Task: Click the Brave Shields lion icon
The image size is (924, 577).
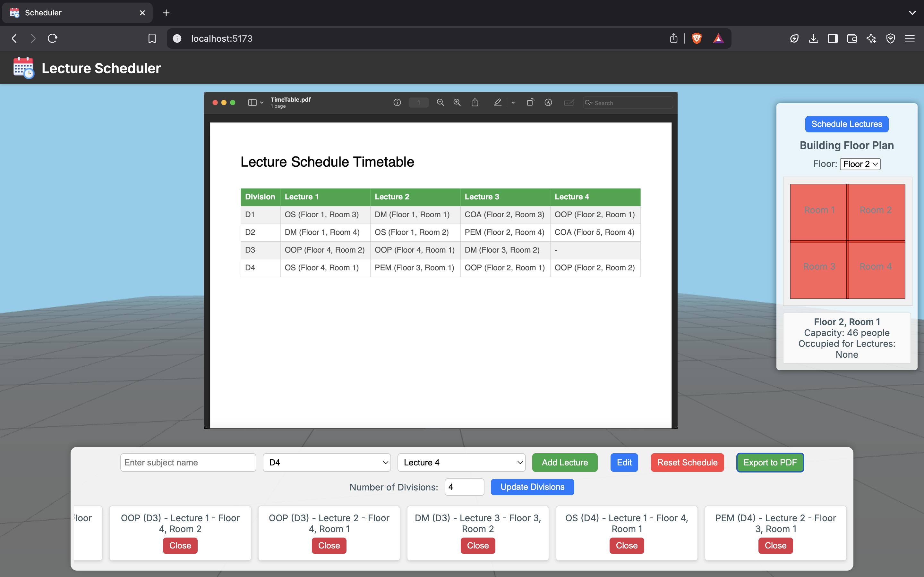Action: click(x=697, y=38)
